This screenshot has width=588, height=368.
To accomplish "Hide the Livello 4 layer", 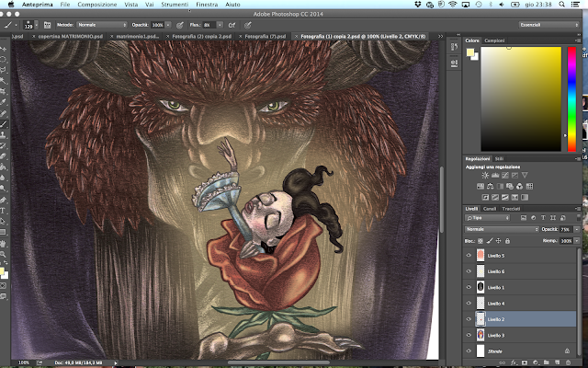I will click(469, 303).
